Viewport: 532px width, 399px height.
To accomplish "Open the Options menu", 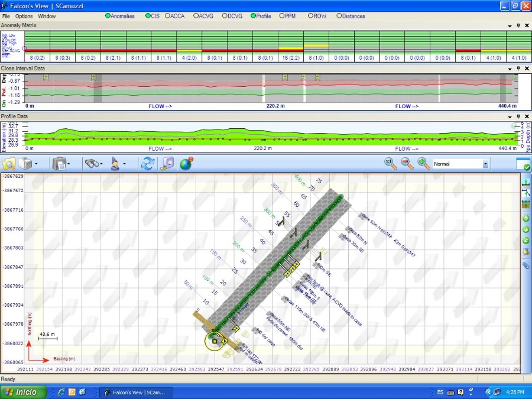I will (24, 16).
